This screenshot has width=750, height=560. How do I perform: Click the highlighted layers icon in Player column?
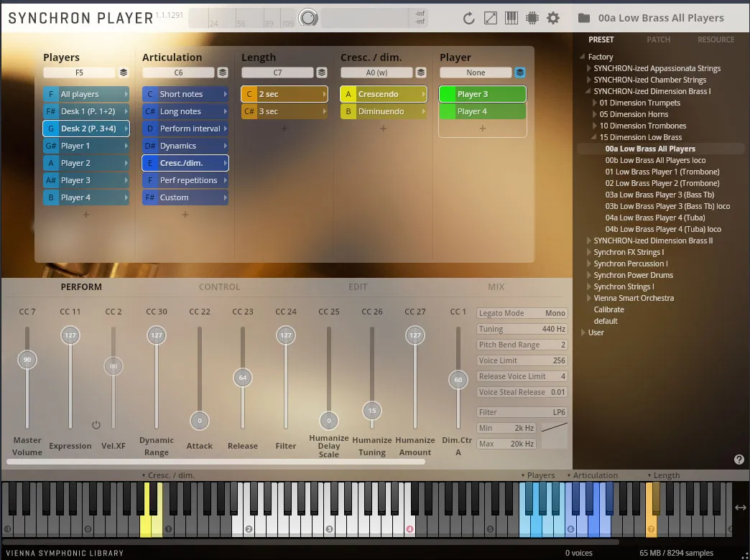520,73
